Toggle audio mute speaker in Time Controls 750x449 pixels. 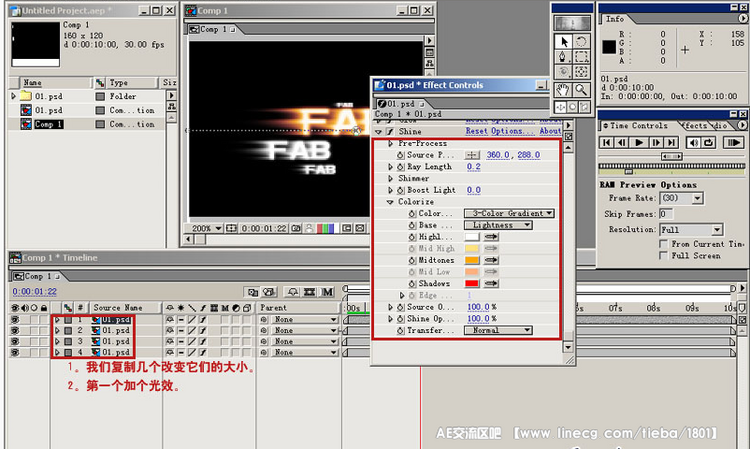tap(693, 142)
